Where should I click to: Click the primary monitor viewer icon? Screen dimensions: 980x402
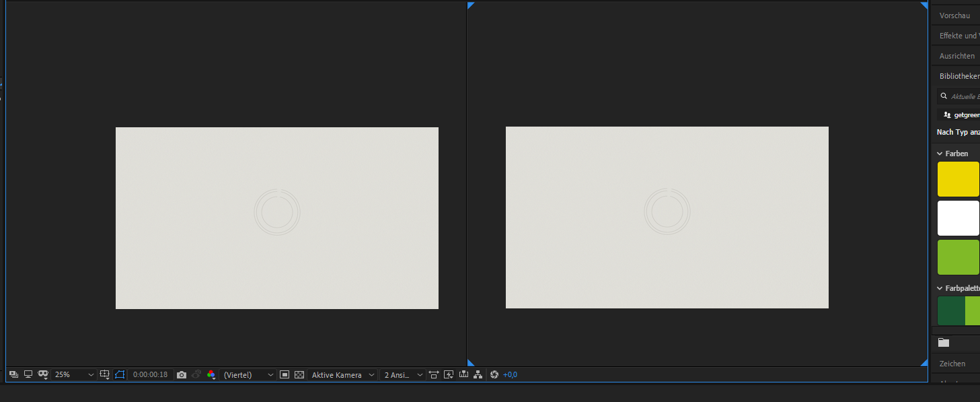(28, 374)
